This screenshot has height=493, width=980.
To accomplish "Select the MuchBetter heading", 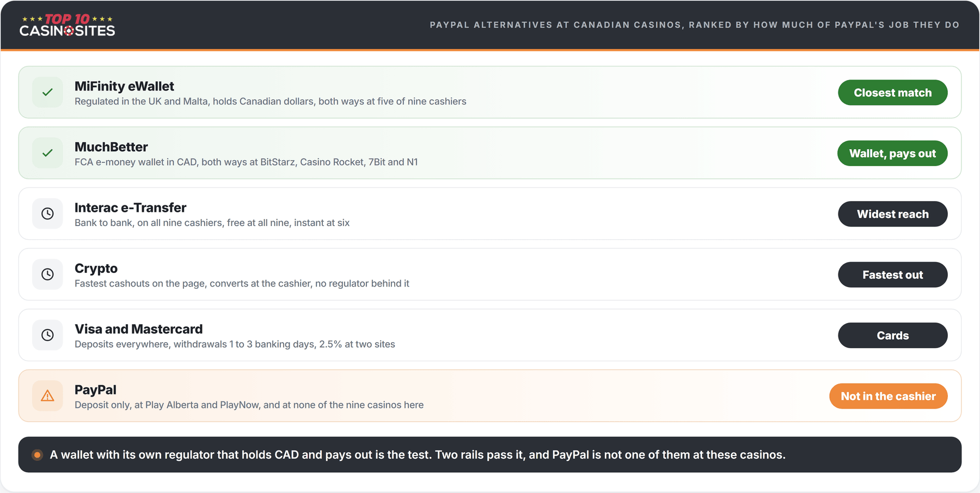I will coord(111,147).
